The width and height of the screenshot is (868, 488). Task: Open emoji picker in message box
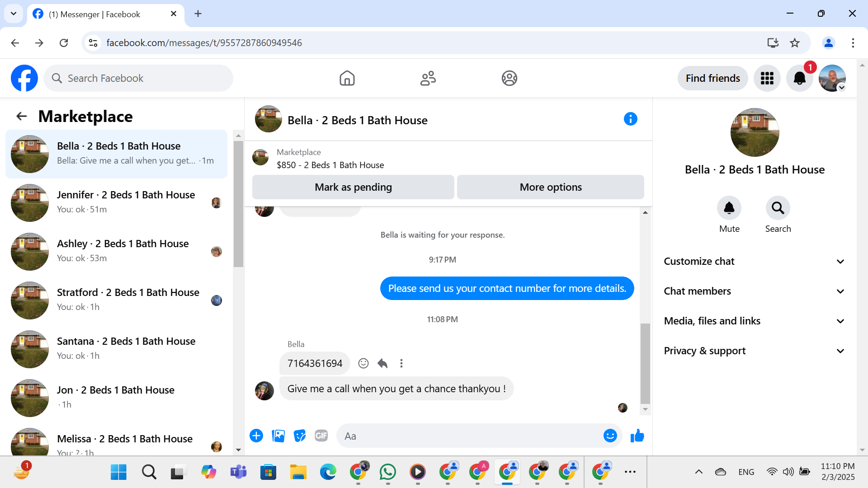[x=610, y=436]
